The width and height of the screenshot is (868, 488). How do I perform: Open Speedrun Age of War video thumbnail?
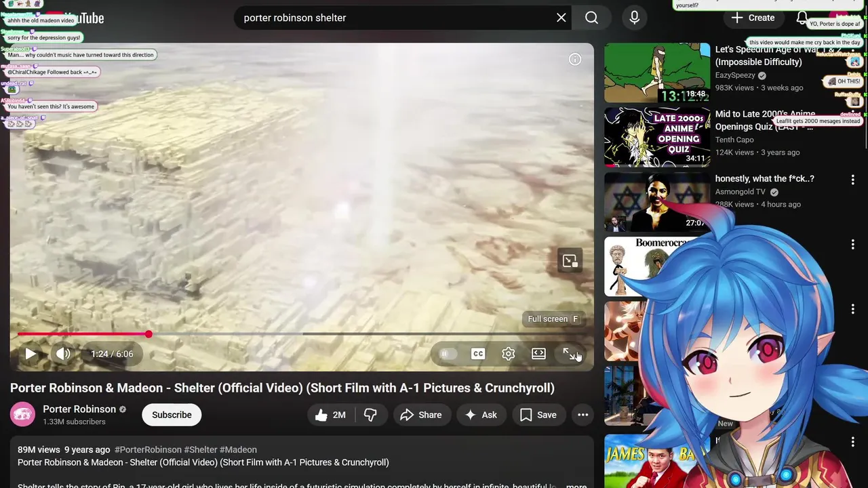(657, 73)
